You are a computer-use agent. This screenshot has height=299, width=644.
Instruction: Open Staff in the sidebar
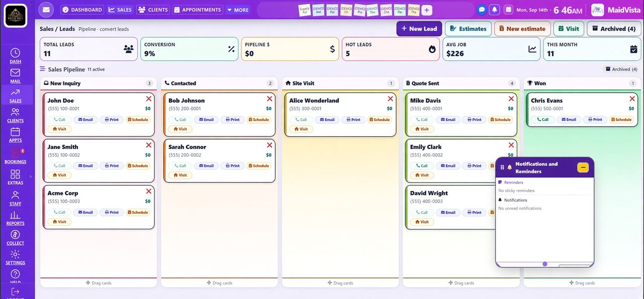[15, 198]
